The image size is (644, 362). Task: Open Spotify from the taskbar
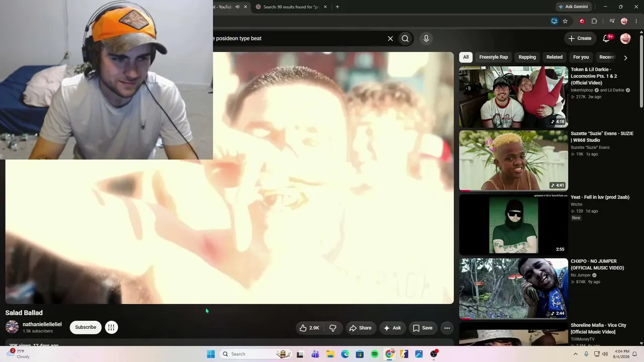(374, 354)
